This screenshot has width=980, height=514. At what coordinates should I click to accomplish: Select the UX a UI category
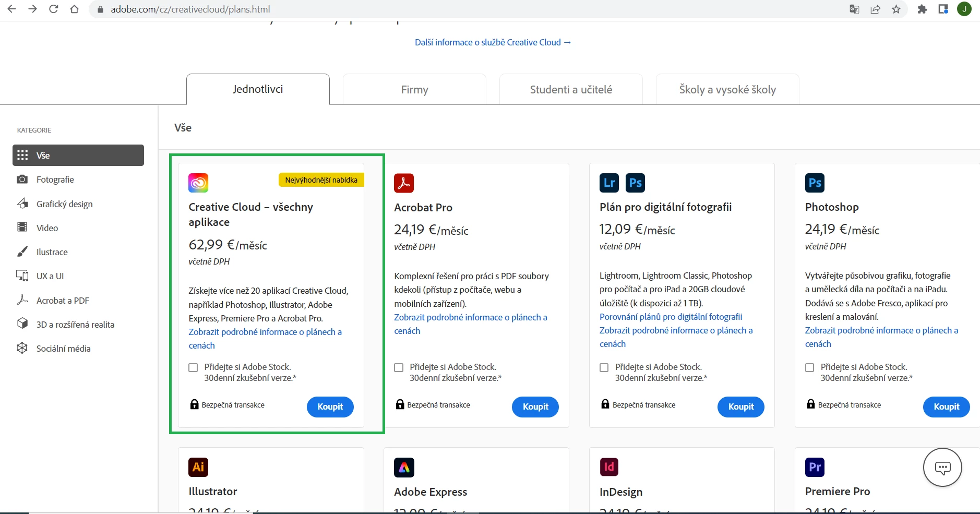click(78, 276)
